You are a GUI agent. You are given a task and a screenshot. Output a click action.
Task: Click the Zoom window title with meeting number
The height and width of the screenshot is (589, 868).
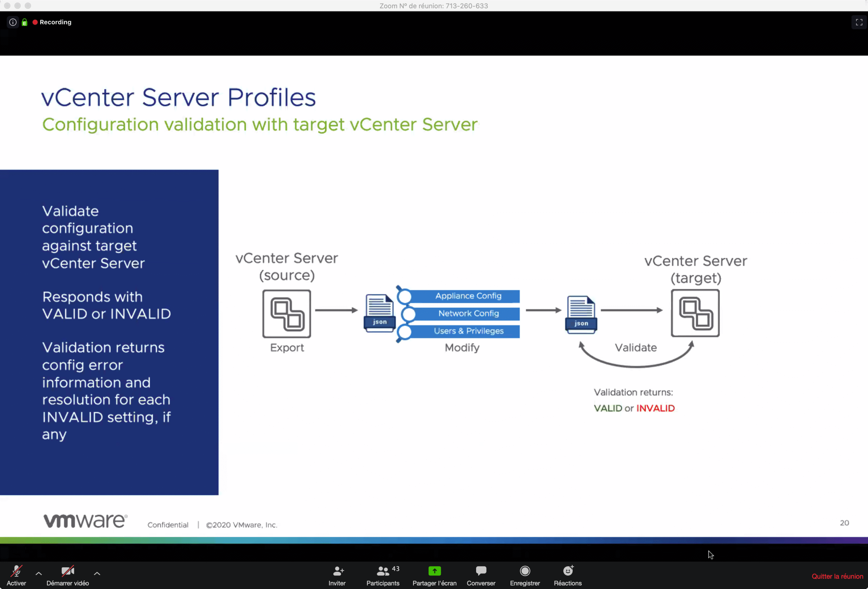tap(434, 6)
